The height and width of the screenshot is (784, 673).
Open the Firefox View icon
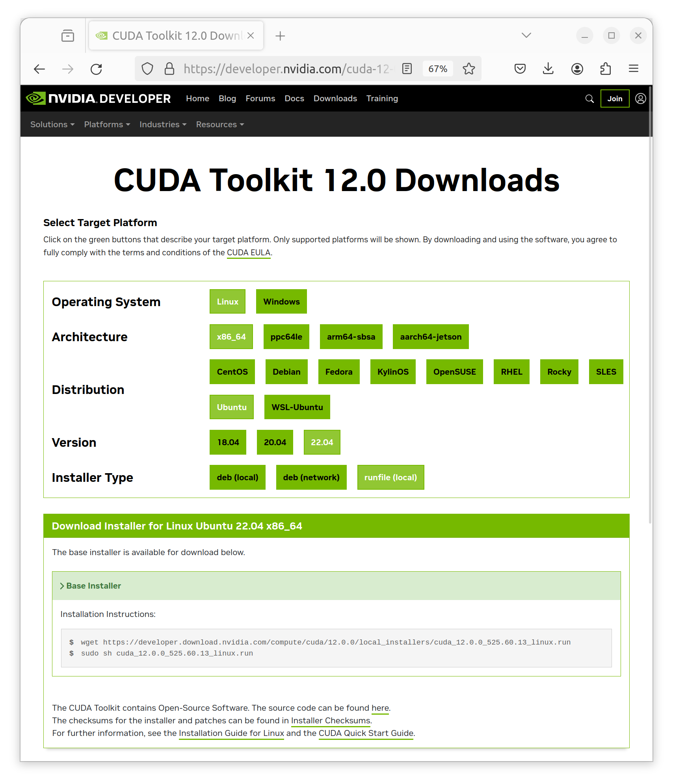coord(68,36)
